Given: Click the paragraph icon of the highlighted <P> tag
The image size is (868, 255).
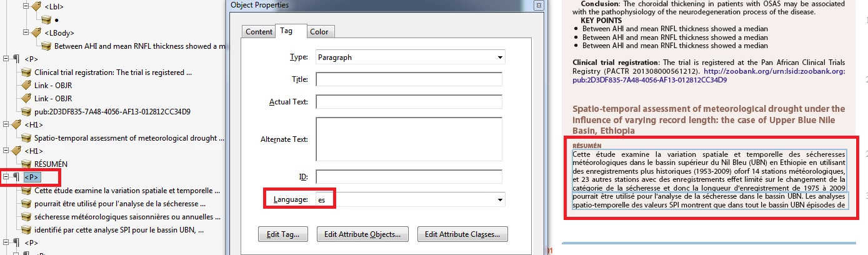Looking at the screenshot, I should [x=16, y=177].
